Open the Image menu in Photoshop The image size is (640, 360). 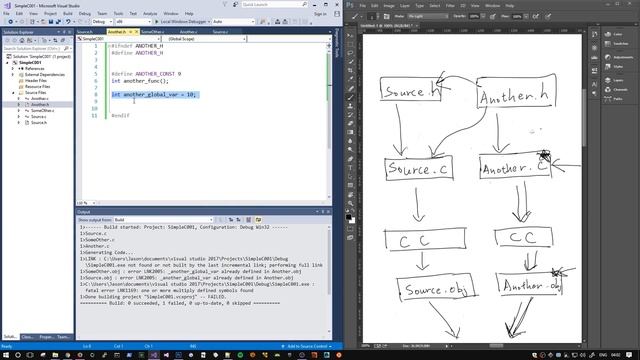click(389, 6)
